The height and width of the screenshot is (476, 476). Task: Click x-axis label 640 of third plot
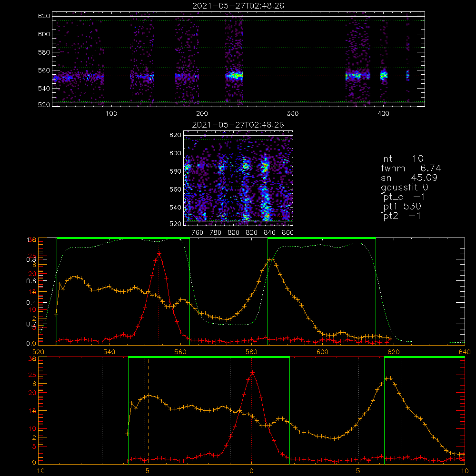click(465, 352)
